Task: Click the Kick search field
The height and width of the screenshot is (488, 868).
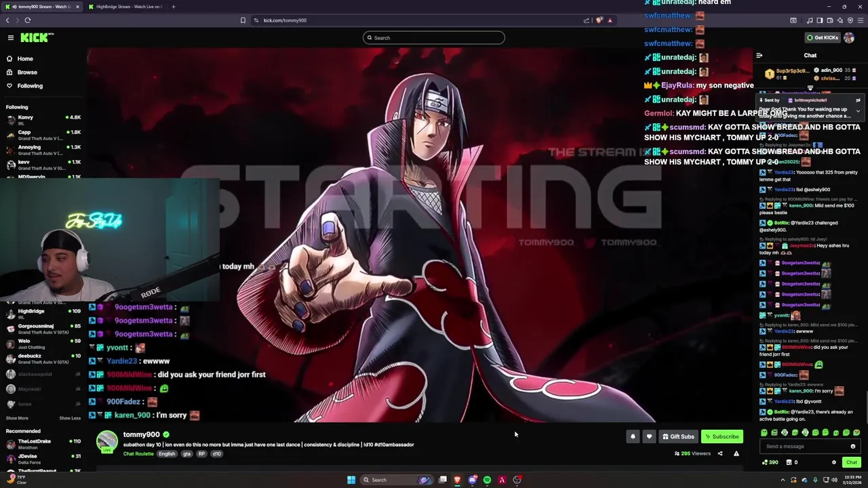Action: point(434,38)
